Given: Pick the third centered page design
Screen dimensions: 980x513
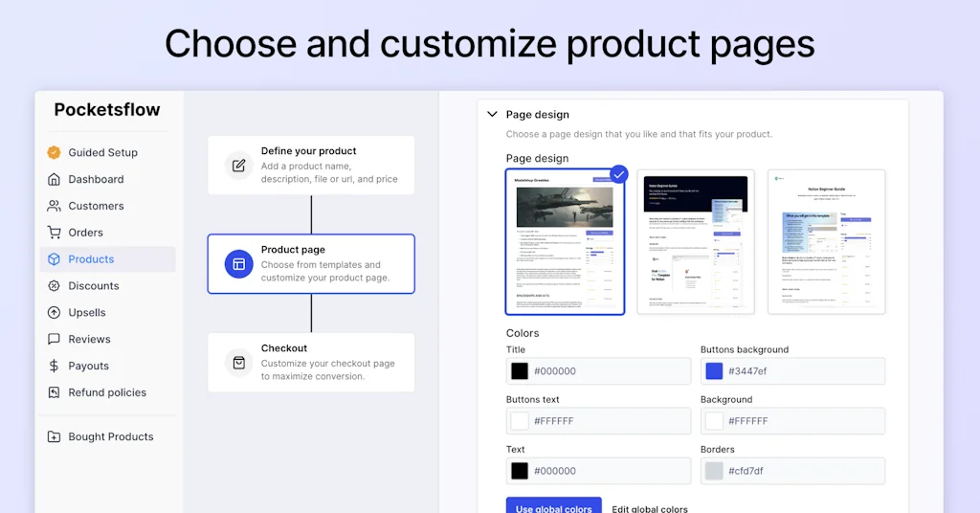Looking at the screenshot, I should (826, 242).
